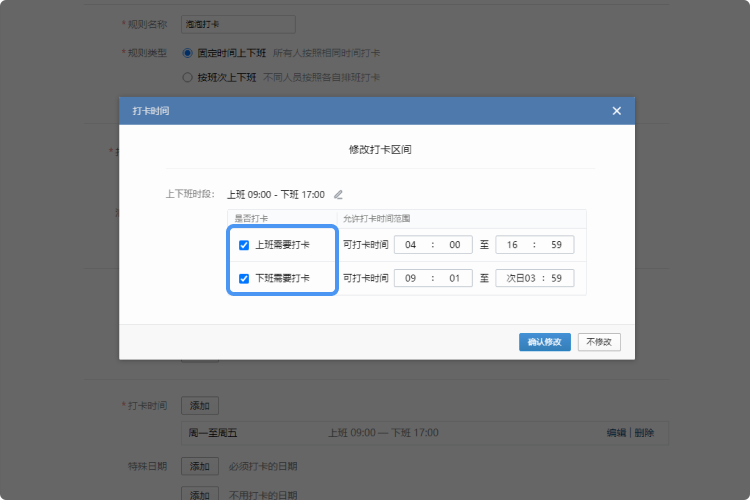
Task: Click 确认修改 button
Action: [545, 342]
